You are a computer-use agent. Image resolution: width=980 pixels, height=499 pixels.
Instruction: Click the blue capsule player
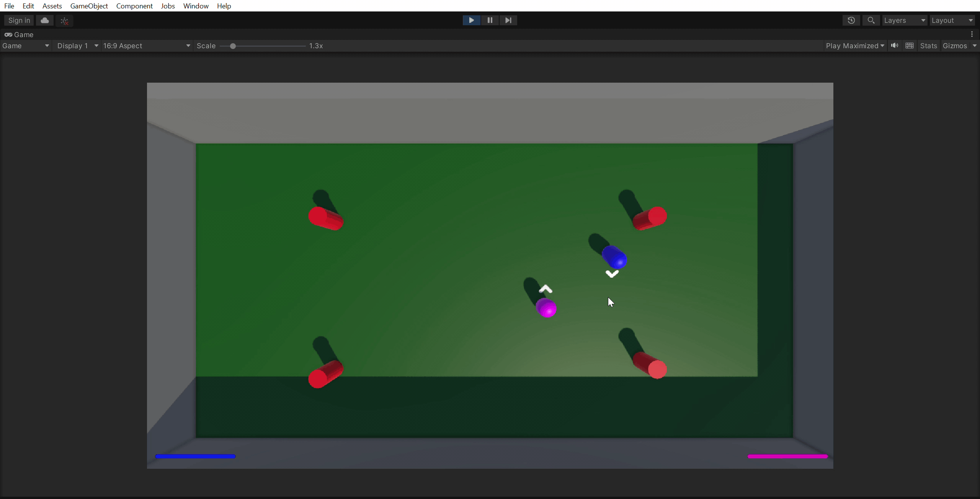614,257
